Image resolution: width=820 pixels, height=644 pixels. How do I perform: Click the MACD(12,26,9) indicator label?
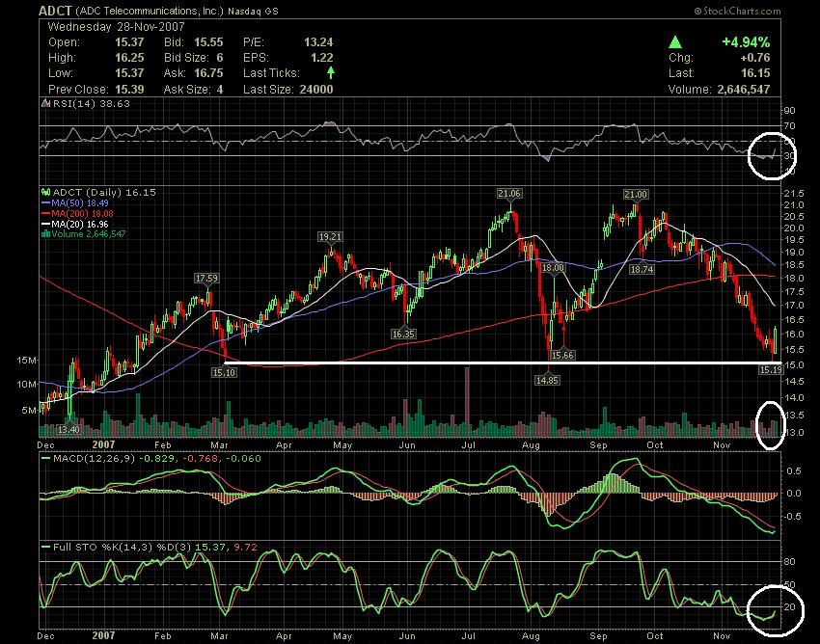(x=95, y=459)
